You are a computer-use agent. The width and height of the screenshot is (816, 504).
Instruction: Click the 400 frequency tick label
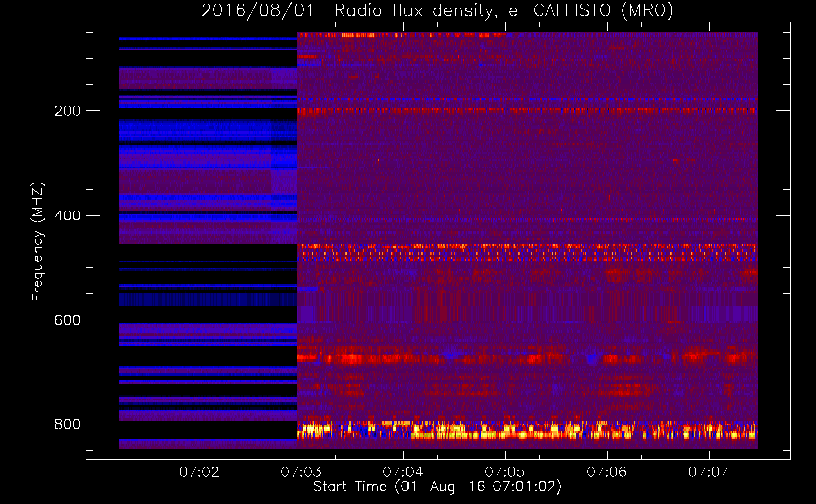point(68,216)
